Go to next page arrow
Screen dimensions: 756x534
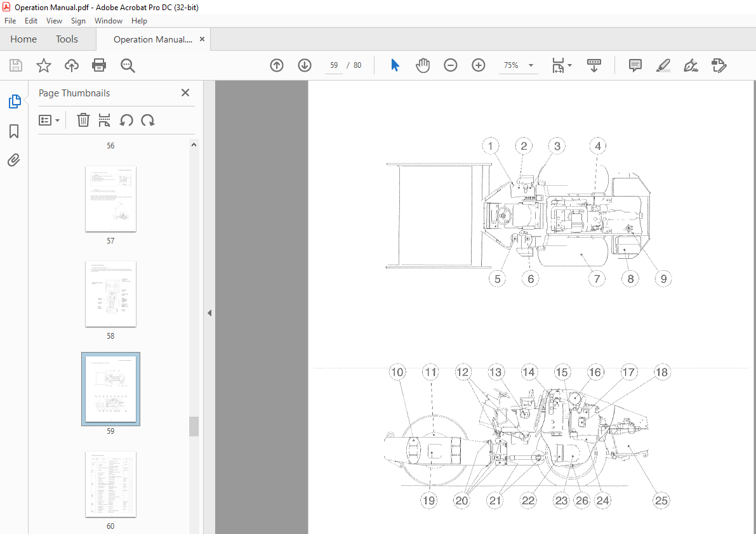coord(305,65)
